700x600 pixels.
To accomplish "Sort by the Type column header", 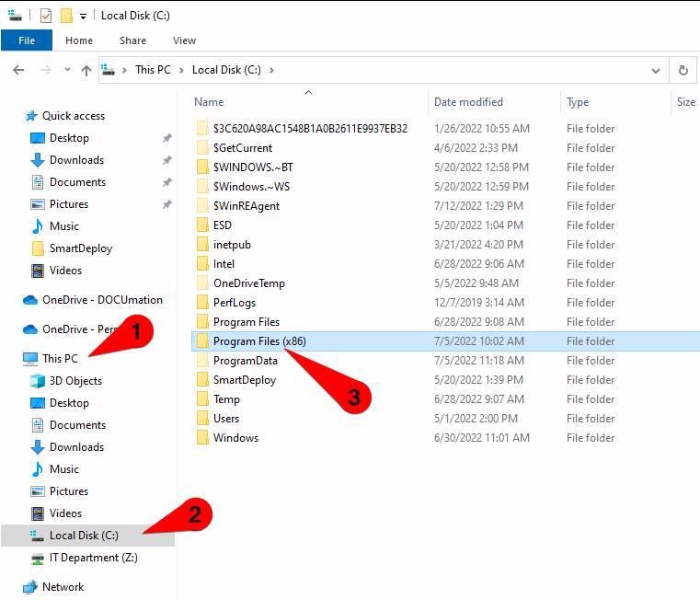I will (578, 102).
